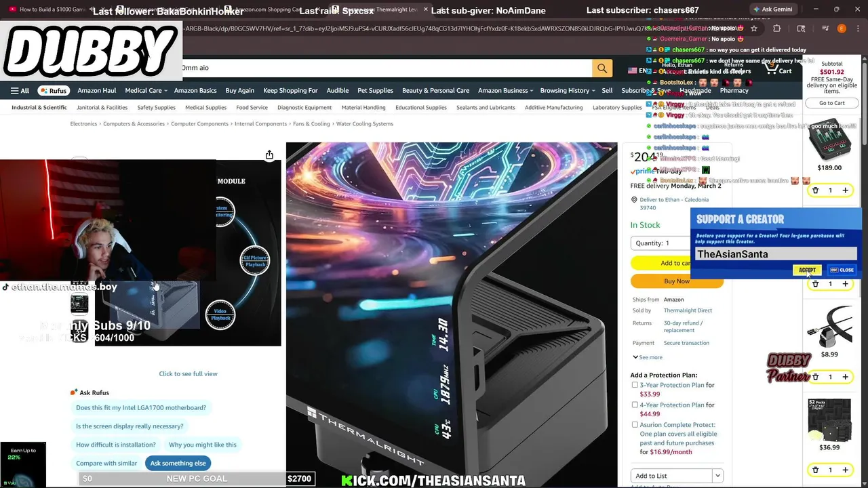
Task: Select Keep Shopping For nav item
Action: 290,91
